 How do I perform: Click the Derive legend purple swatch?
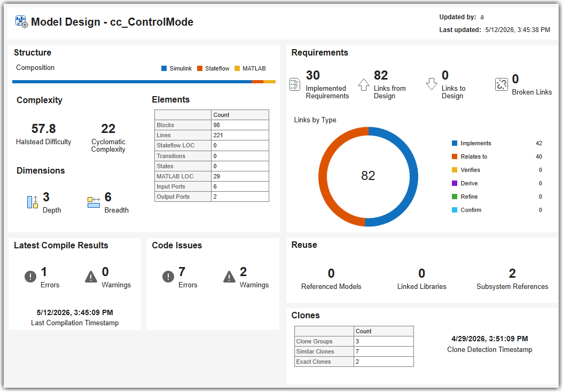tap(455, 183)
